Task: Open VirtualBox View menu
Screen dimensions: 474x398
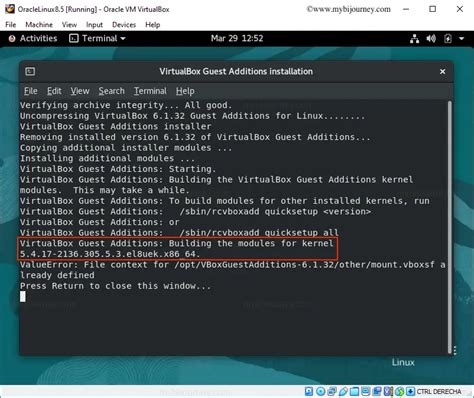Action: pyautogui.click(x=69, y=25)
